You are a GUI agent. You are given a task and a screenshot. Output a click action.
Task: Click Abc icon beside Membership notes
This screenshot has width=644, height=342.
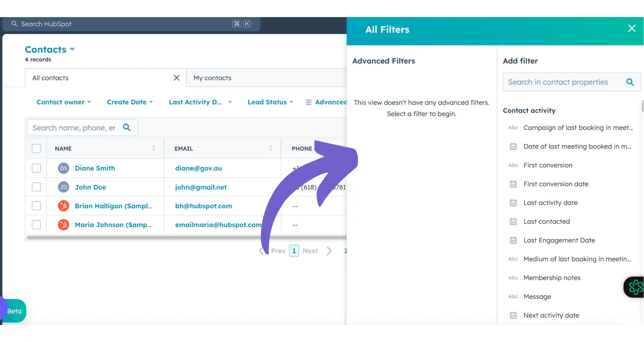pos(513,278)
